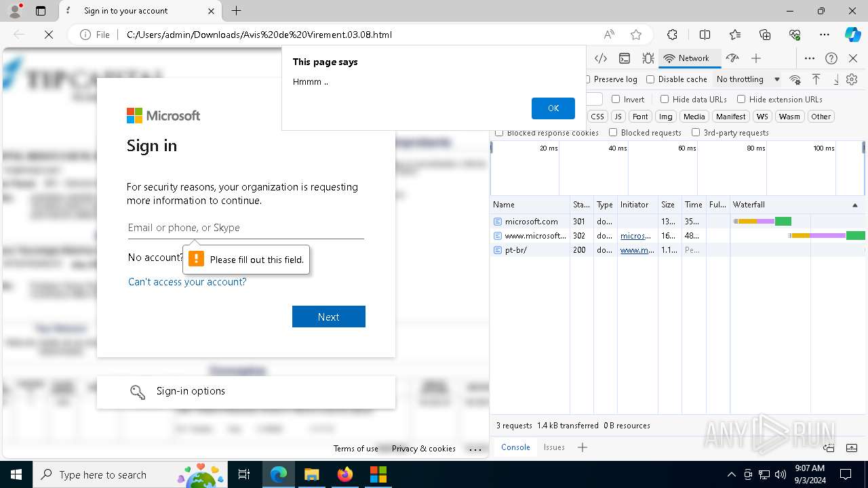Open Collections icon in toolbar
868x488 pixels.
coord(765,35)
